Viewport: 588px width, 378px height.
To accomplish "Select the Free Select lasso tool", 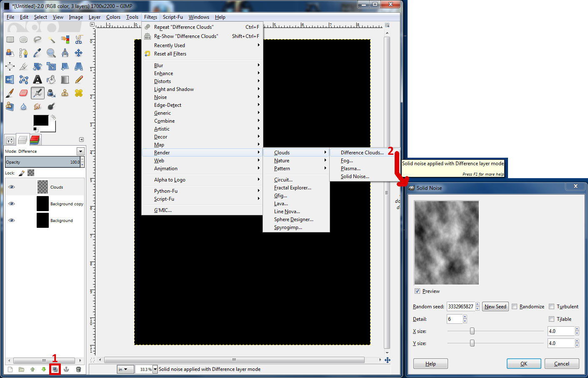I will (x=38, y=40).
